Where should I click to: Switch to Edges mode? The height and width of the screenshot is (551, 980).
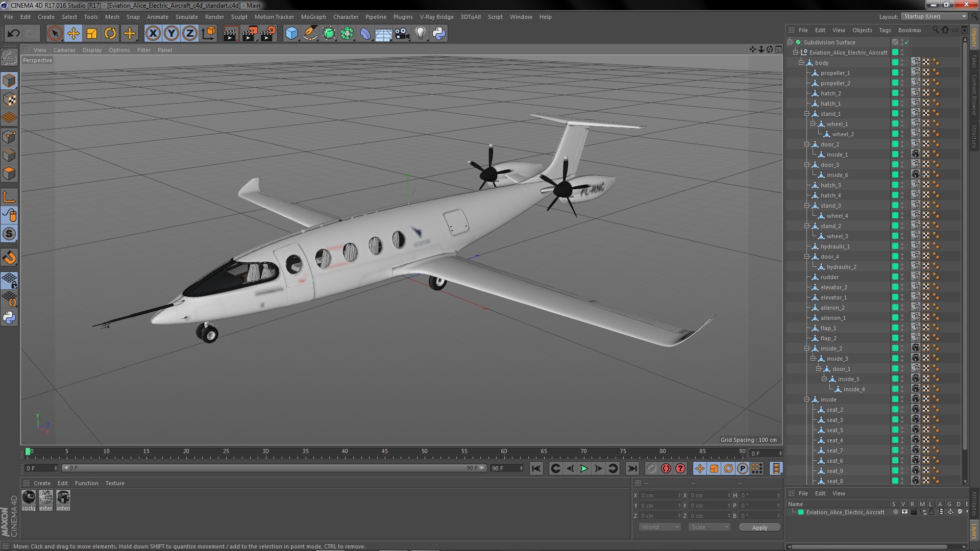click(9, 155)
